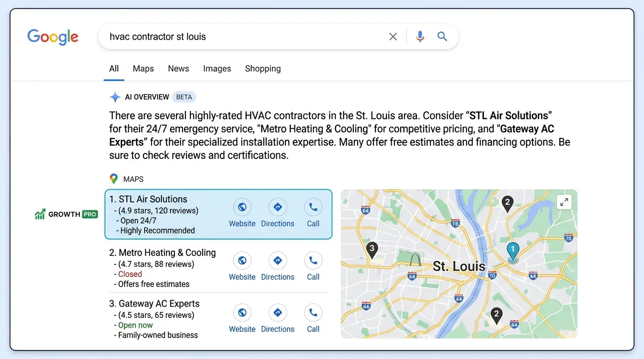Submit search with the magnifying glass icon
Viewport: 644px width, 359px height.
coord(442,36)
